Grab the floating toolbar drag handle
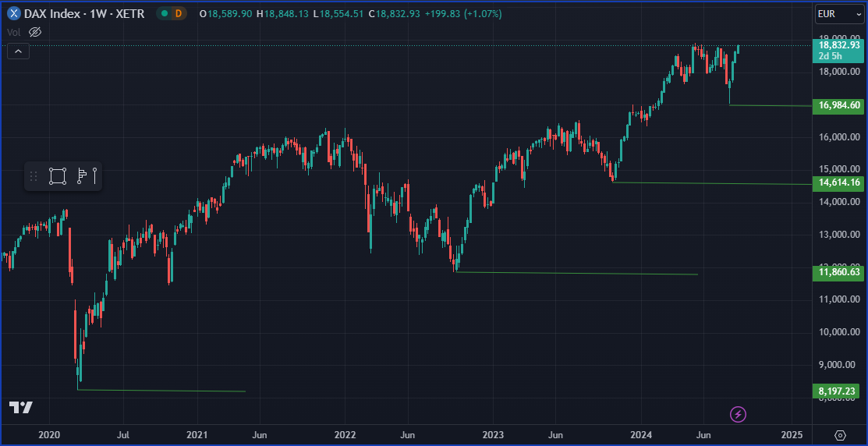The height and width of the screenshot is (446, 868). pyautogui.click(x=34, y=176)
